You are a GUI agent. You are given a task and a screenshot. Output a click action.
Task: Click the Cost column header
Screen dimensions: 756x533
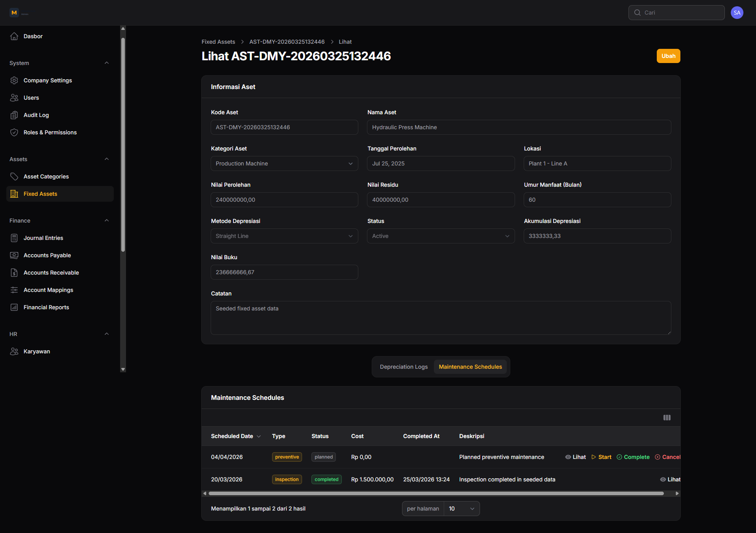(x=357, y=436)
